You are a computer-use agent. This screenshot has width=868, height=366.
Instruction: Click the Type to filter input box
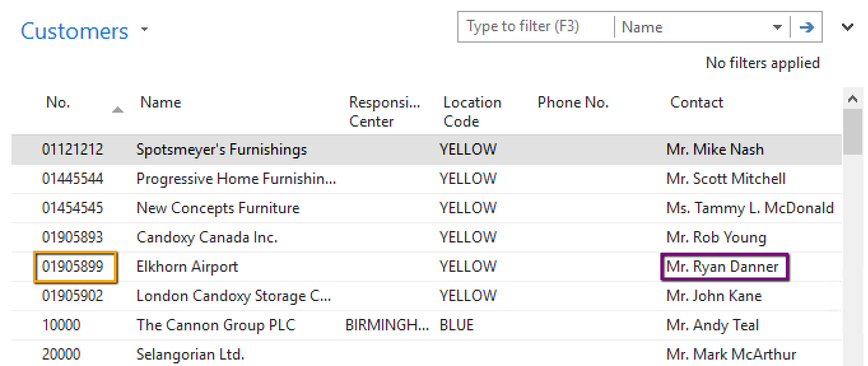coord(535,27)
